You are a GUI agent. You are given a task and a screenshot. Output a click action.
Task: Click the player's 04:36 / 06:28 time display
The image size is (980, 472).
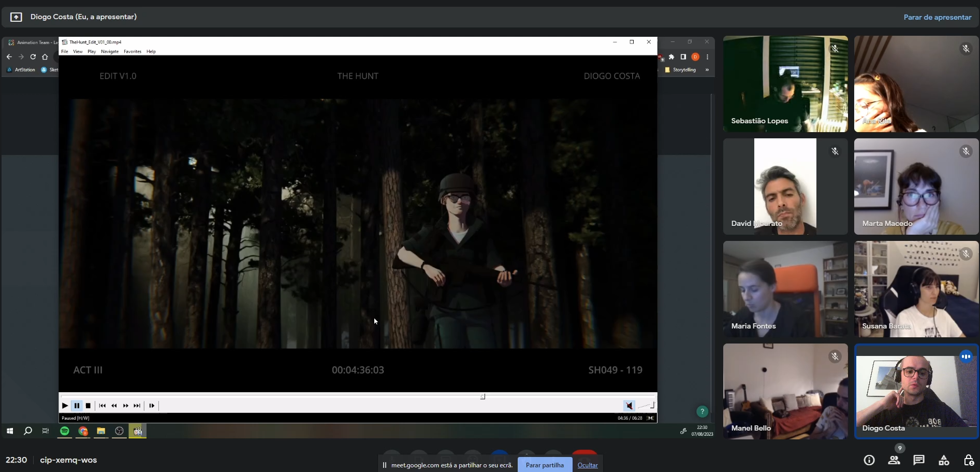(630, 418)
